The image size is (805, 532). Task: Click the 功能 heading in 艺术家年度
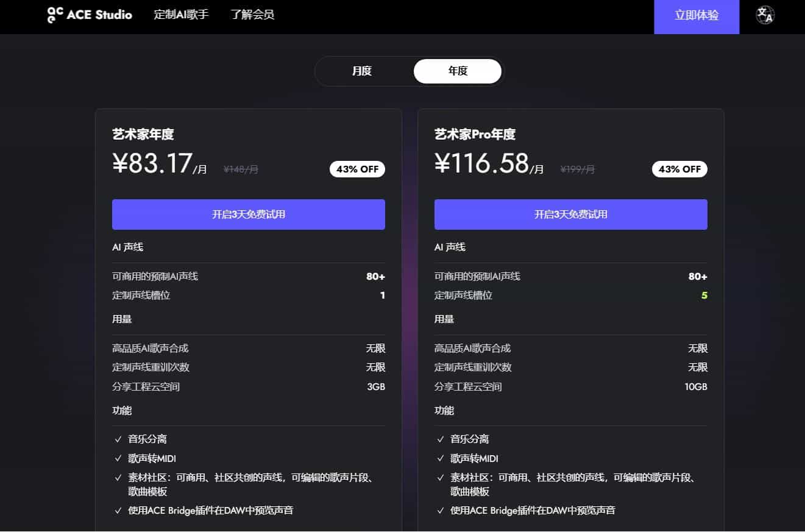point(122,411)
